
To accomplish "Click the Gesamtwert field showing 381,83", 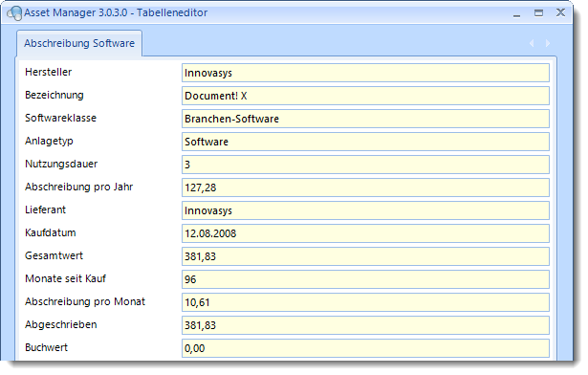I will [x=365, y=256].
